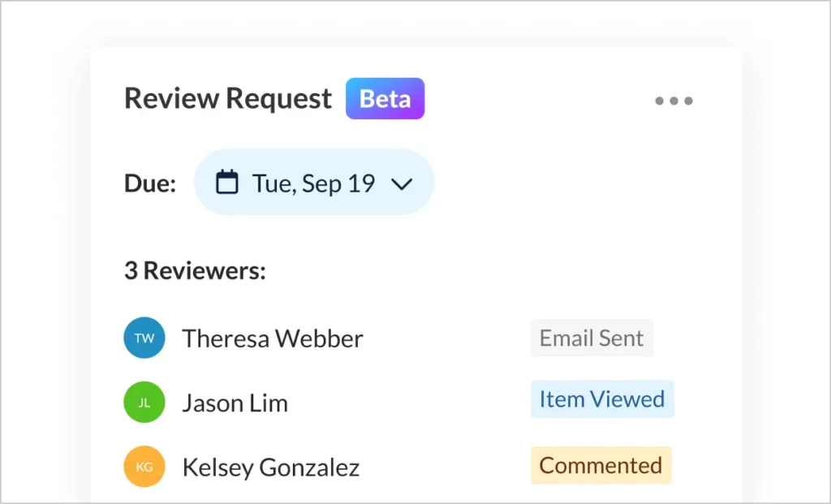Click the calendar icon in due date

(x=227, y=183)
